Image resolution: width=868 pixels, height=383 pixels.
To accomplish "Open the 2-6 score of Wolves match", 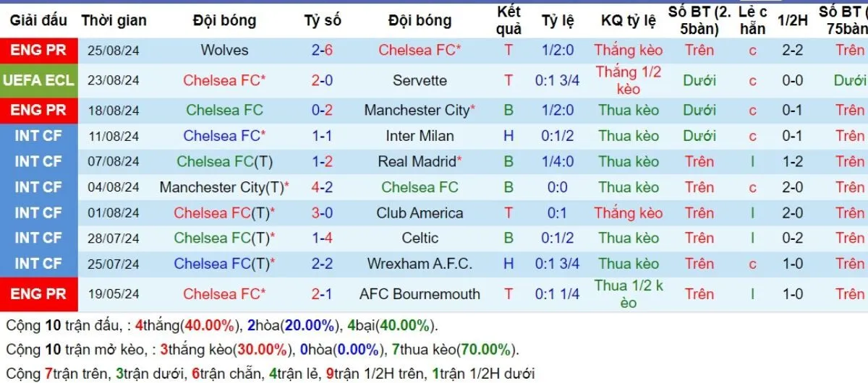I will click(x=323, y=50).
